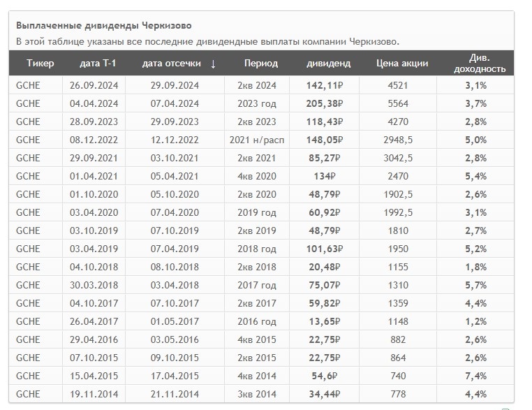Click T-1 date 26.04.2017
The image size is (532, 410).
94,321
